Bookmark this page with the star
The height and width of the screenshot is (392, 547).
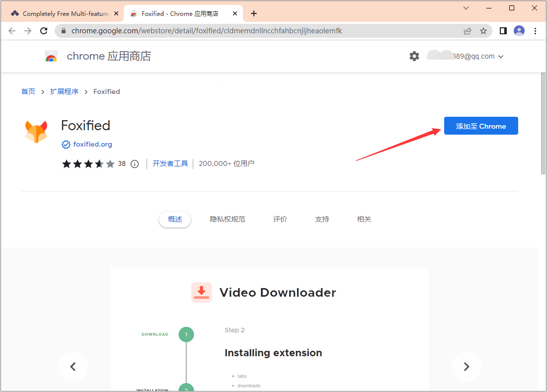point(483,31)
